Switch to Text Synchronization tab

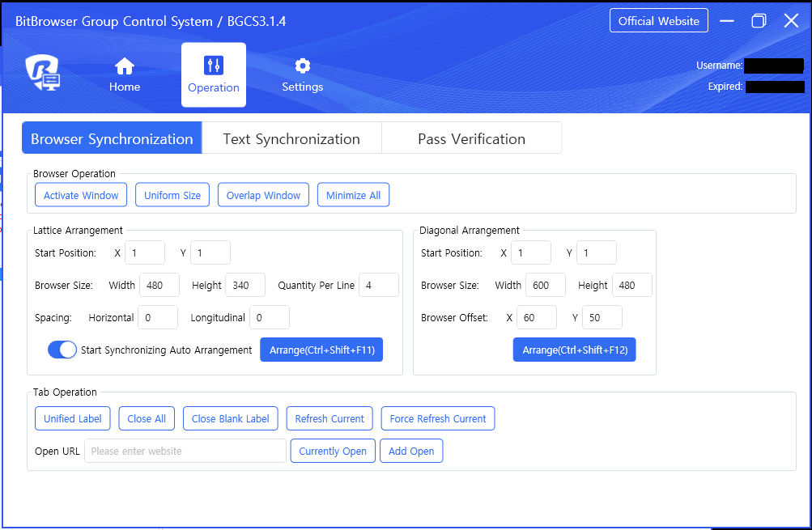coord(291,138)
